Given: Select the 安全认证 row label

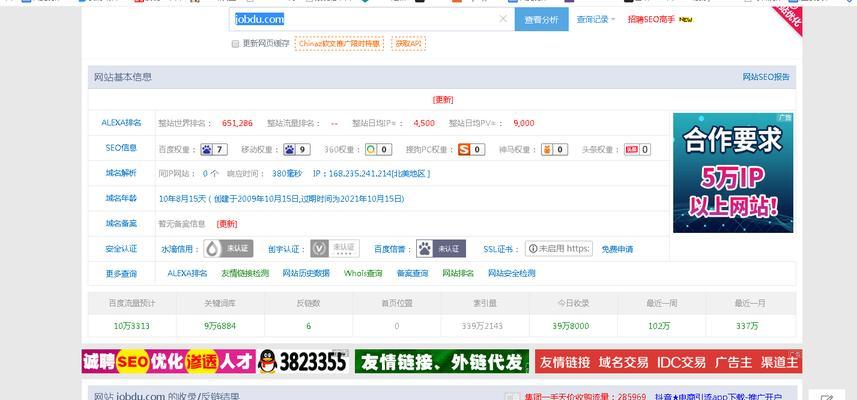Looking at the screenshot, I should 121,249.
